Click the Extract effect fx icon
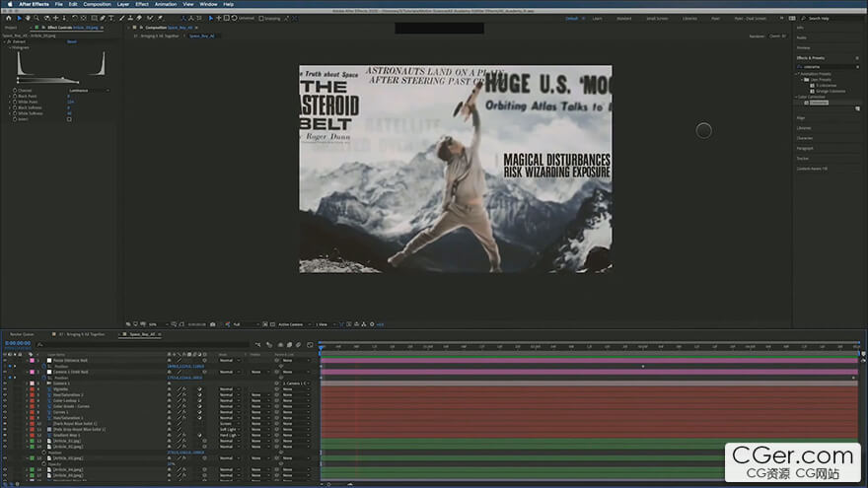 coord(10,41)
